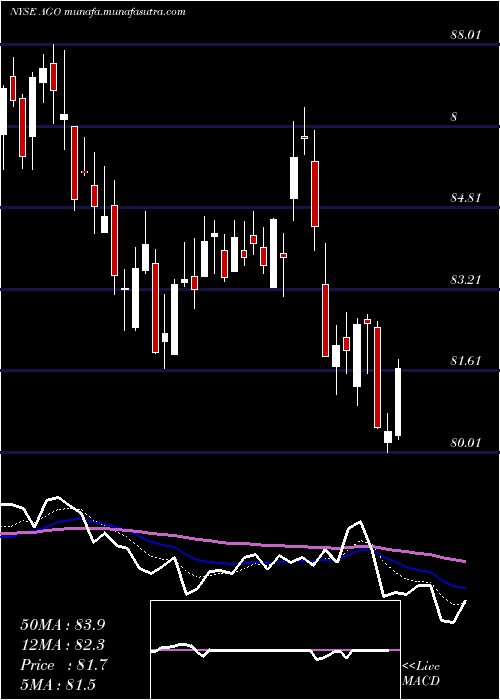Click the tall red candle falling to 80.5
500x700 pixels.
(x=378, y=378)
